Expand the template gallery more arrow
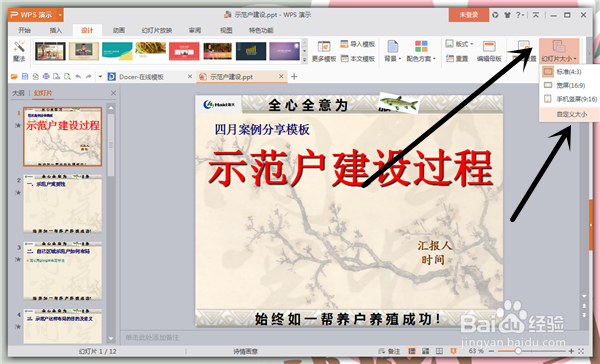This screenshot has height=364, width=600. point(305,60)
